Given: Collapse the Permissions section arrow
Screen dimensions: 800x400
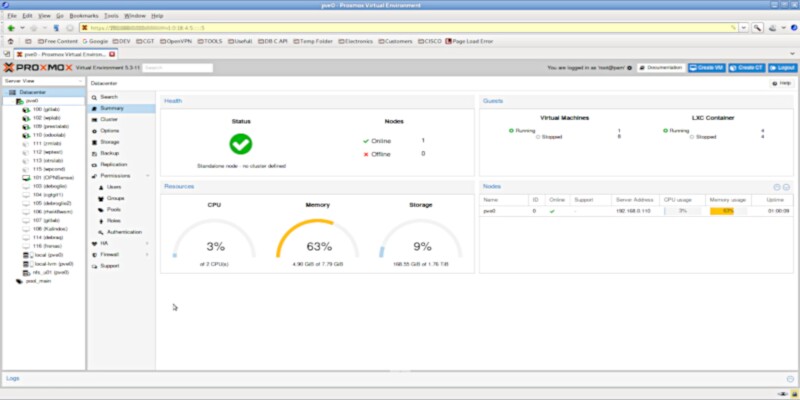Looking at the screenshot, I should pyautogui.click(x=148, y=176).
